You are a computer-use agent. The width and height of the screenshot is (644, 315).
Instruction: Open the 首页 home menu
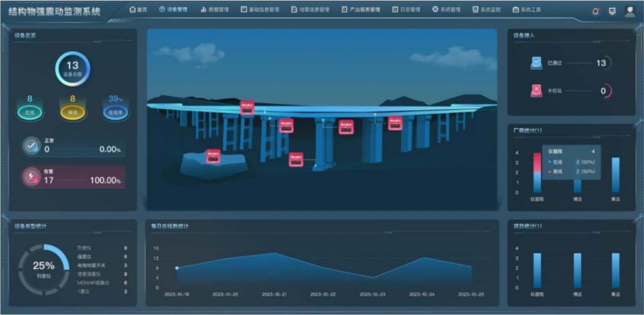coord(138,9)
